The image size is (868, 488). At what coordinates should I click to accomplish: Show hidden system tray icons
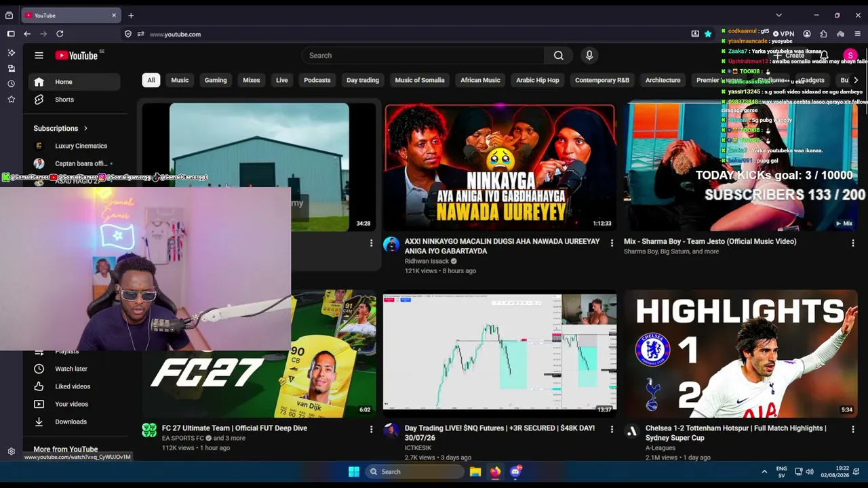pyautogui.click(x=764, y=472)
